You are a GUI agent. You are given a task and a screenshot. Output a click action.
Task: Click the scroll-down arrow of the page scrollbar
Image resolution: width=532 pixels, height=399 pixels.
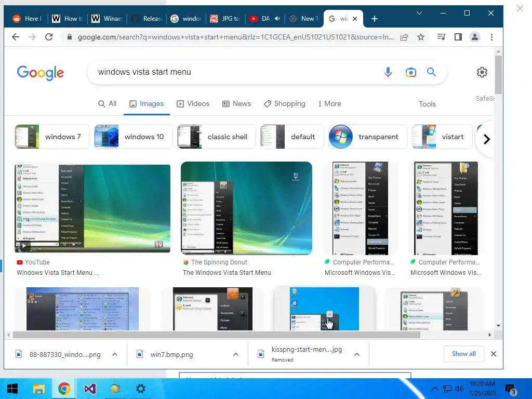pyautogui.click(x=498, y=326)
